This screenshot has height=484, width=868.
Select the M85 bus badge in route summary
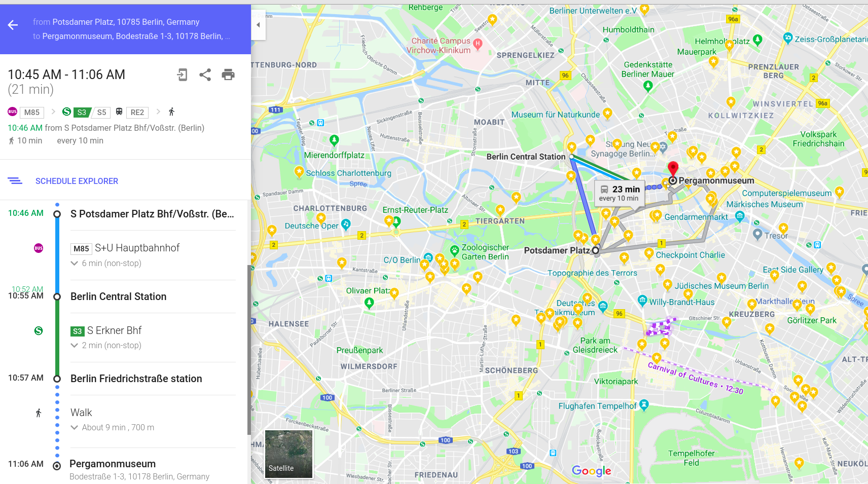pyautogui.click(x=31, y=113)
